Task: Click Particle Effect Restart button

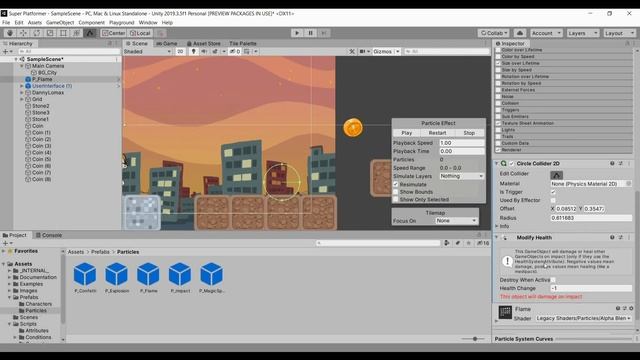Action: click(437, 133)
